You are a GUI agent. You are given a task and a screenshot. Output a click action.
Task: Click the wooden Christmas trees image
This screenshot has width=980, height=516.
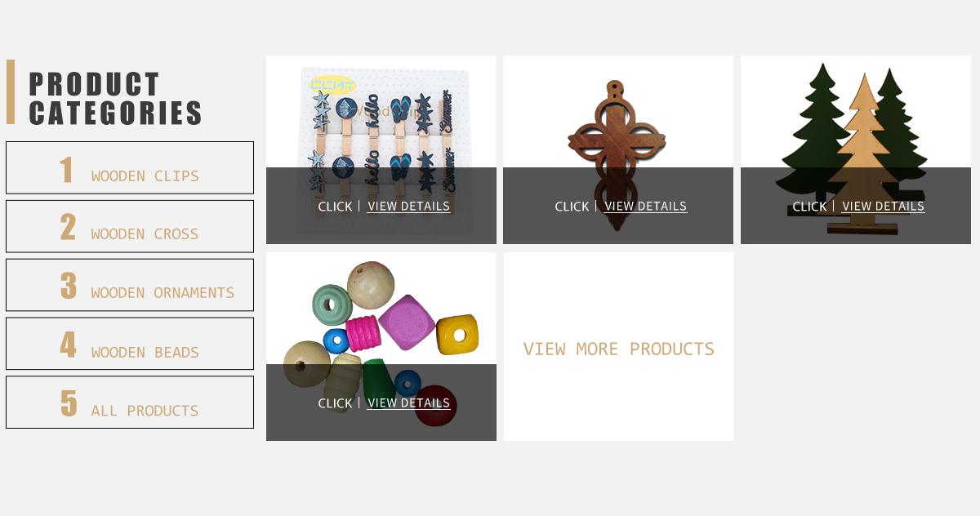point(856,112)
